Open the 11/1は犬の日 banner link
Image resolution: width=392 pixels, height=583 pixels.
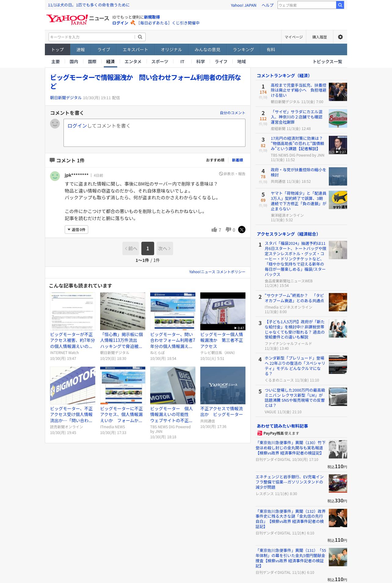[x=89, y=5]
